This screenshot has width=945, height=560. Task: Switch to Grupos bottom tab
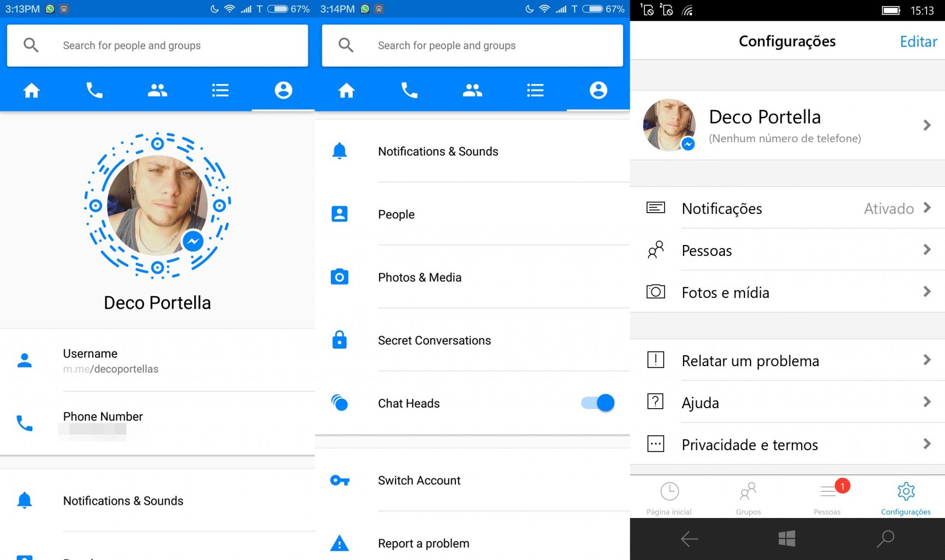tap(748, 498)
